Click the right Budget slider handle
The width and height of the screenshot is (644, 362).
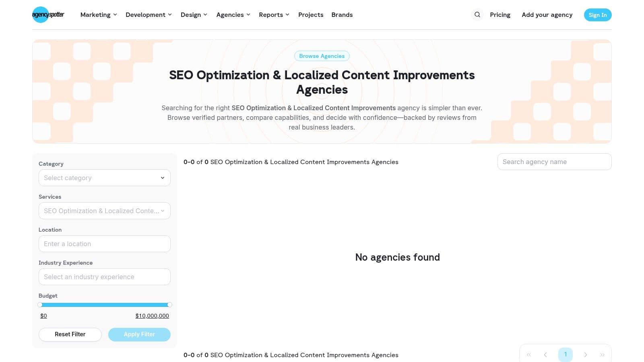[169, 305]
